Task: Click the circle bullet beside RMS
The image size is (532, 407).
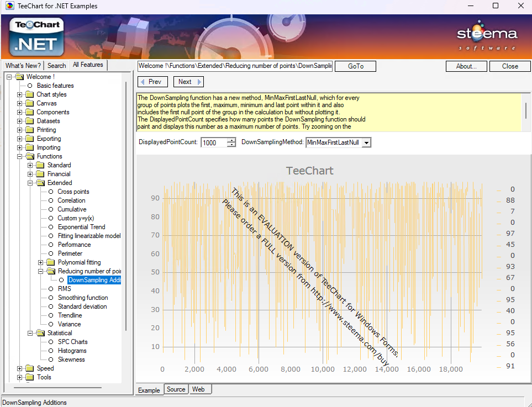Action: pos(51,289)
